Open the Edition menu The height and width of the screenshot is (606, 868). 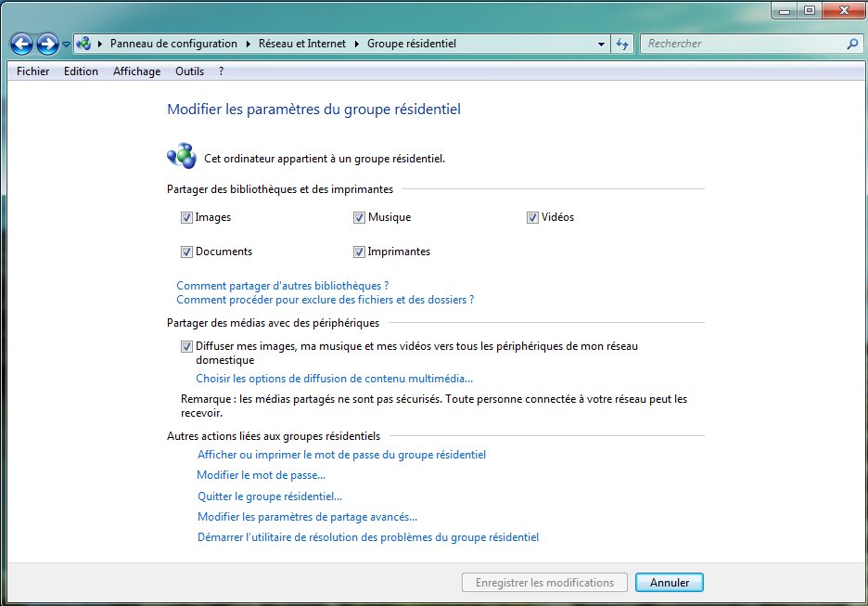81,71
